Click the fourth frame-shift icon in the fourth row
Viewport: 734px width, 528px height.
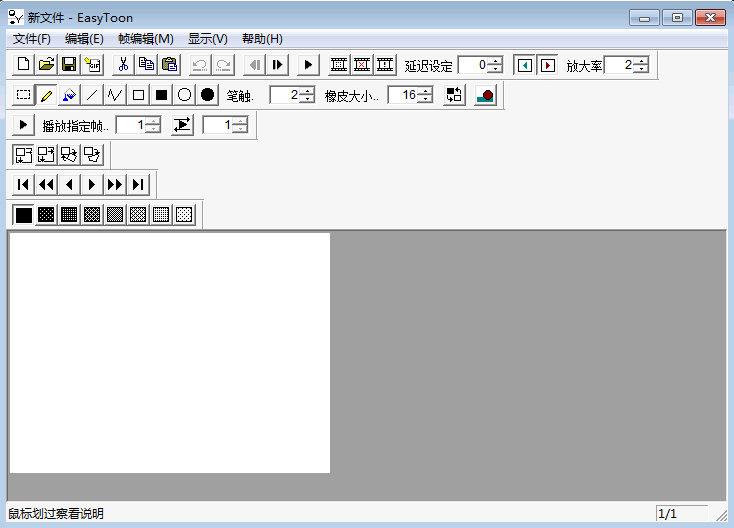(x=92, y=154)
